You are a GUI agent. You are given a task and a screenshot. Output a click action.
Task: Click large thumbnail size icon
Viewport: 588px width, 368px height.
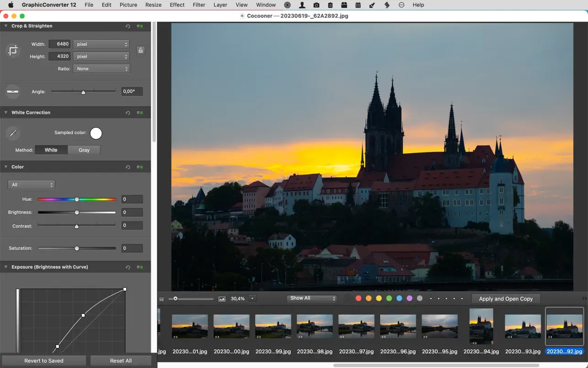pyautogui.click(x=222, y=299)
